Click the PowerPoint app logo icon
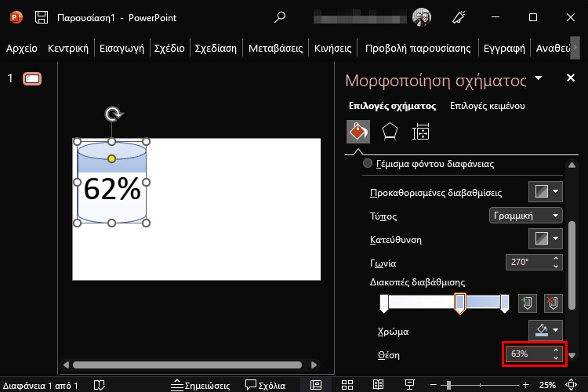Image resolution: width=588 pixels, height=392 pixels. pos(16,17)
